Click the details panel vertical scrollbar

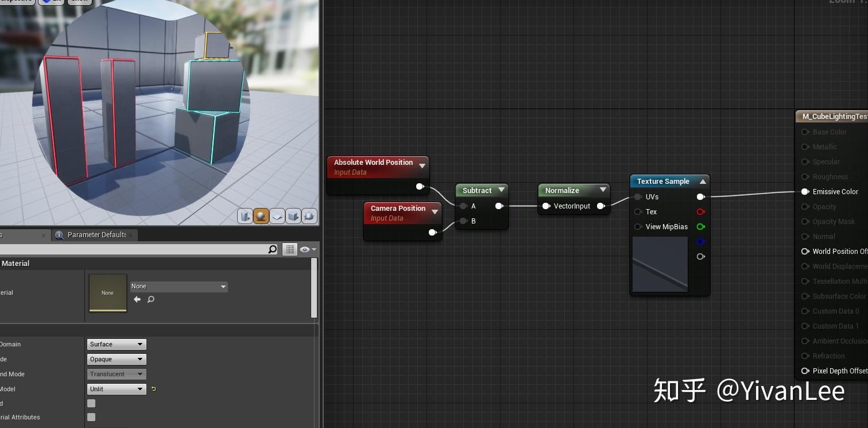point(314,288)
